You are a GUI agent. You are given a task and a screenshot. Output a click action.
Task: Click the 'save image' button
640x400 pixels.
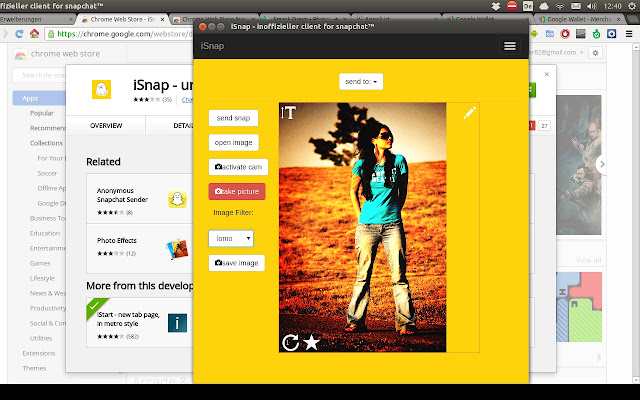coord(236,263)
